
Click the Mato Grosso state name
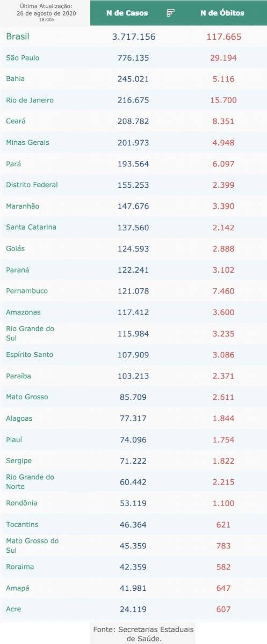(x=27, y=397)
